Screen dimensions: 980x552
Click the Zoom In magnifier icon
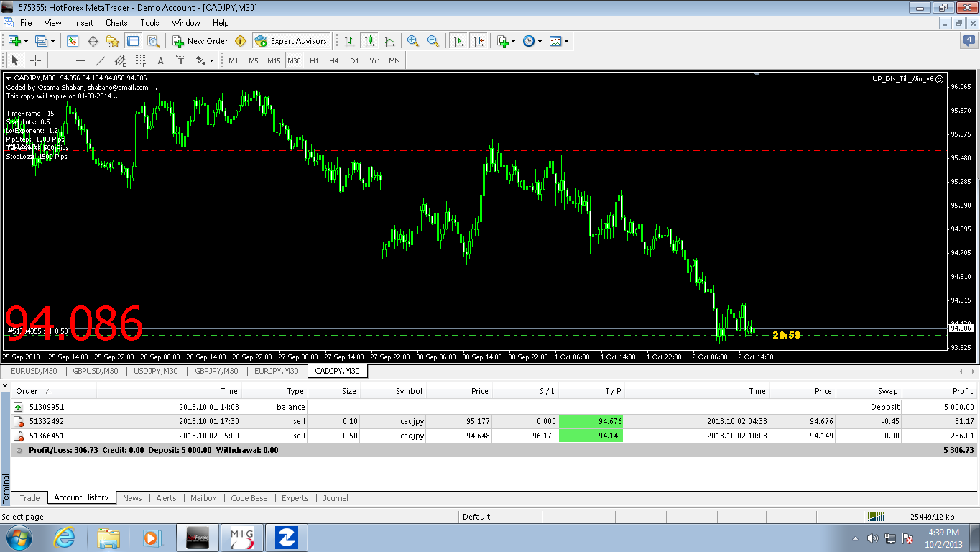413,41
